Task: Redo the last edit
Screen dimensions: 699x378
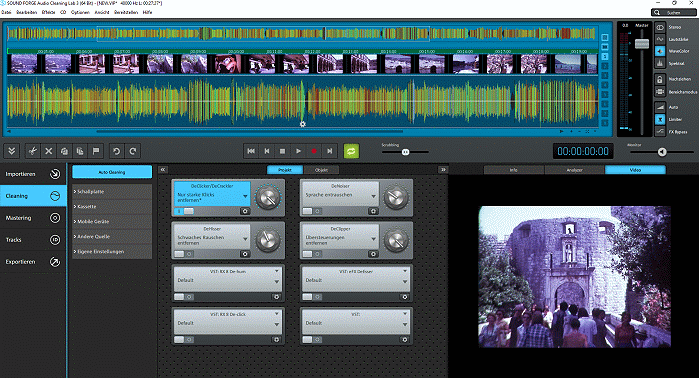Action: click(x=132, y=151)
